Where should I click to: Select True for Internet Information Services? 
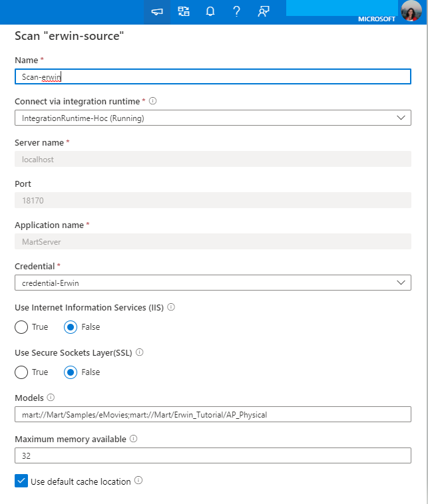point(21,327)
